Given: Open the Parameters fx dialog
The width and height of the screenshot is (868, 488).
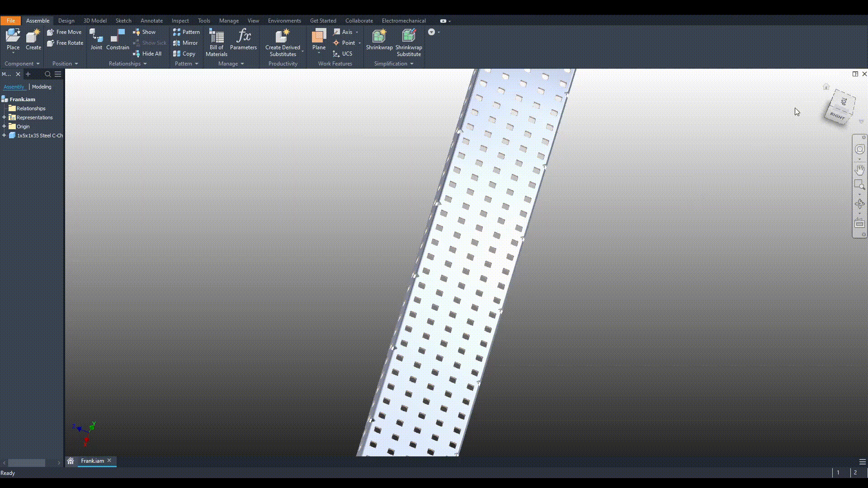Looking at the screenshot, I should [243, 40].
